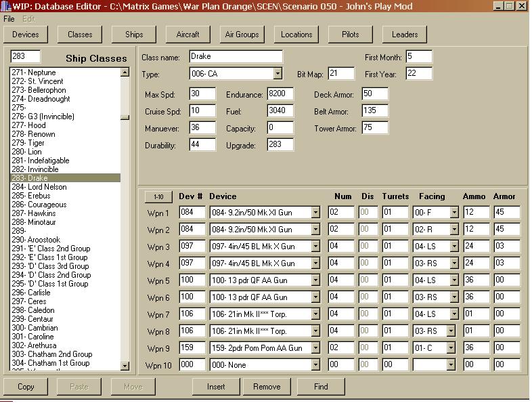Select 284- Lord Nelson in class list
Image resolution: width=532 pixels, height=403 pixels.
(x=65, y=187)
